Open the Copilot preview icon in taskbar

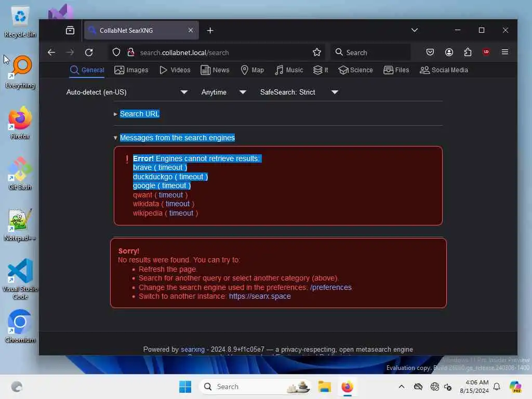point(516,387)
